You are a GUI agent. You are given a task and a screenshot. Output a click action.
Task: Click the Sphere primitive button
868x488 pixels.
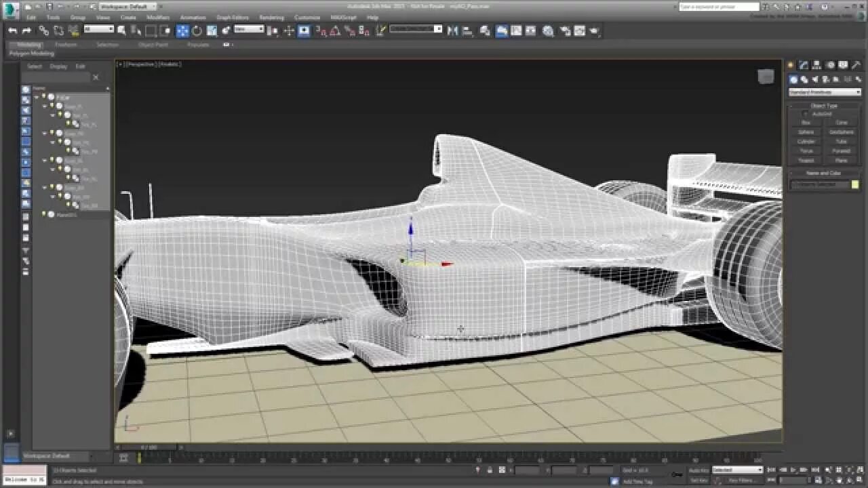(x=806, y=132)
